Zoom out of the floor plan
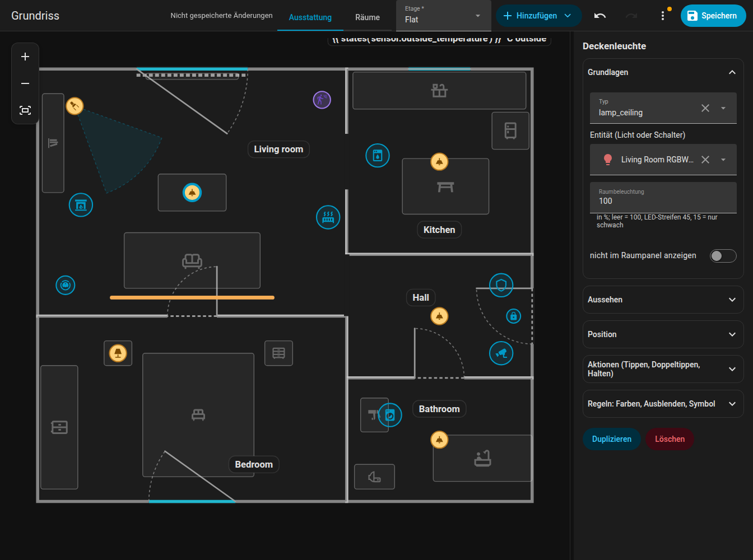The width and height of the screenshot is (753, 560). pos(25,83)
